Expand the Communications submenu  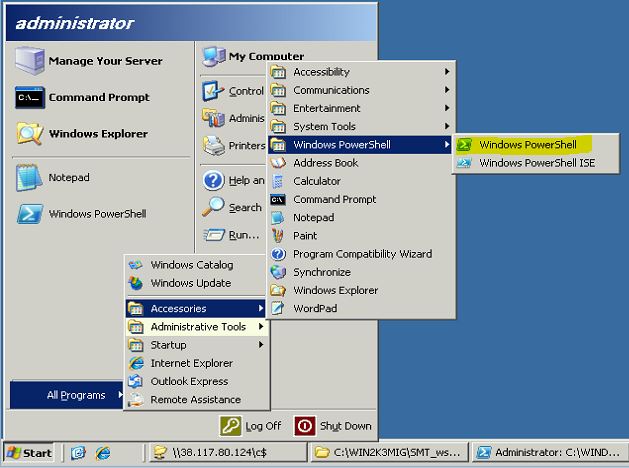pos(361,90)
